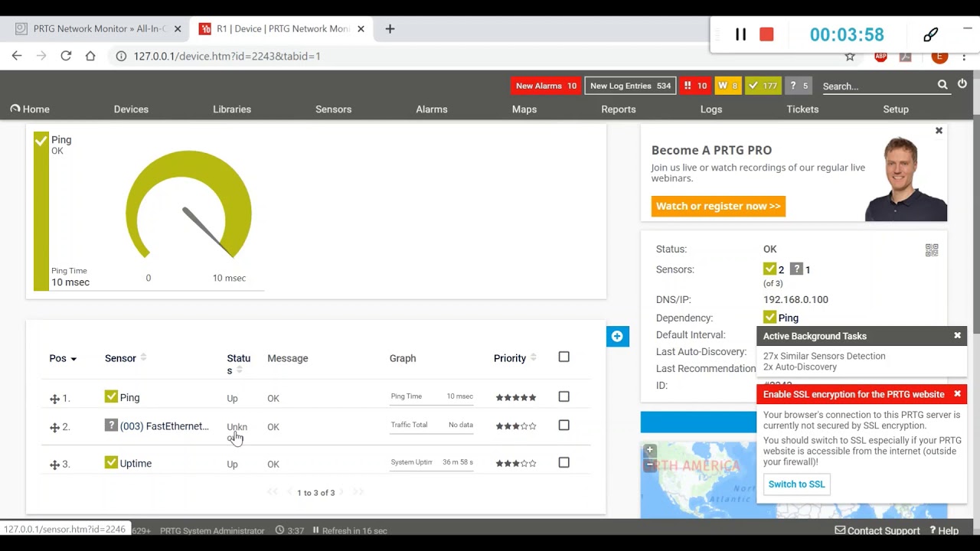Open the Help link in footer

(x=944, y=530)
